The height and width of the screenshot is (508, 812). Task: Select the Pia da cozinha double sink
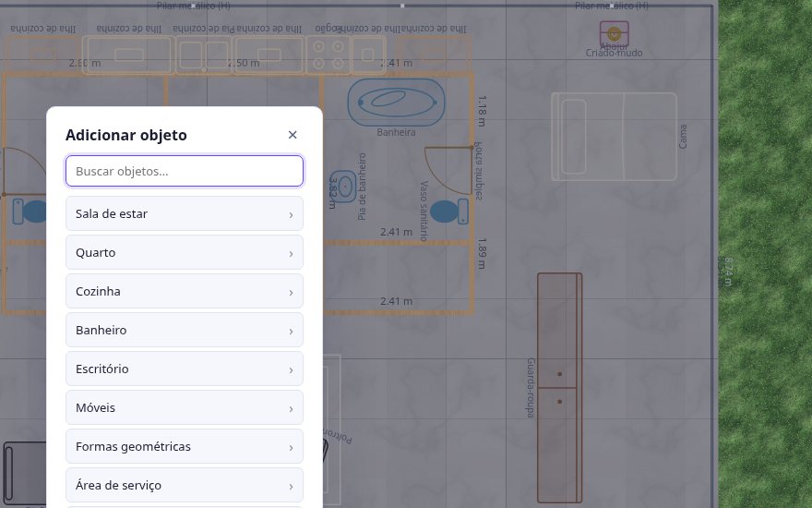point(204,54)
